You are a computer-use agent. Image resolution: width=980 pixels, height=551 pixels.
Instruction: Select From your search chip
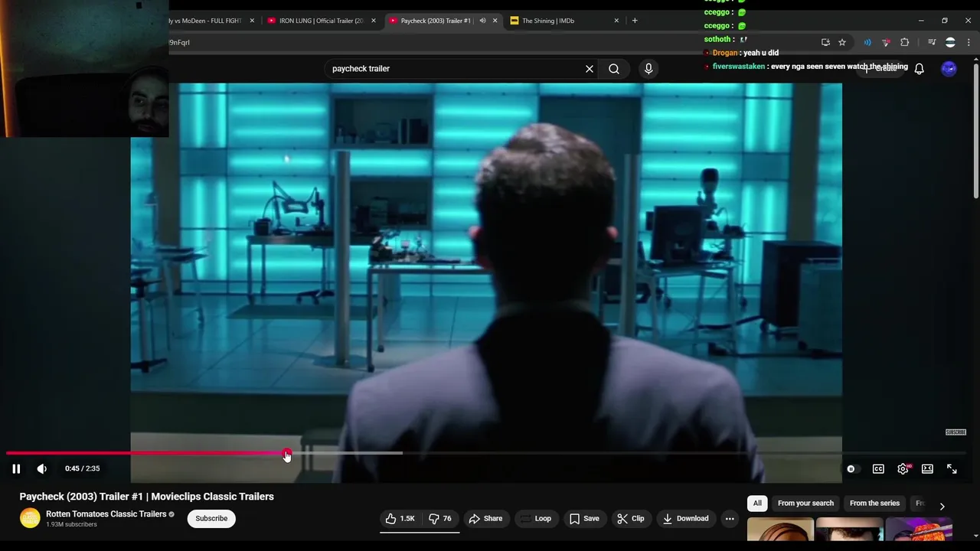pyautogui.click(x=805, y=504)
